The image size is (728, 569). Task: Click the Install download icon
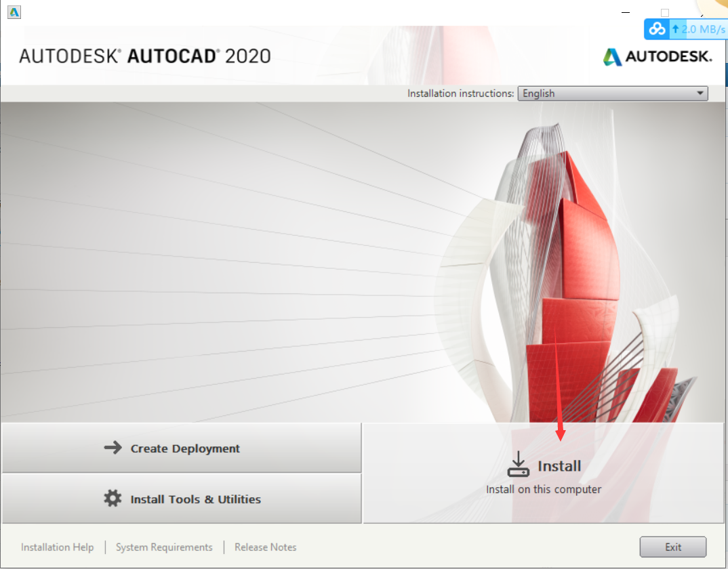click(x=518, y=465)
